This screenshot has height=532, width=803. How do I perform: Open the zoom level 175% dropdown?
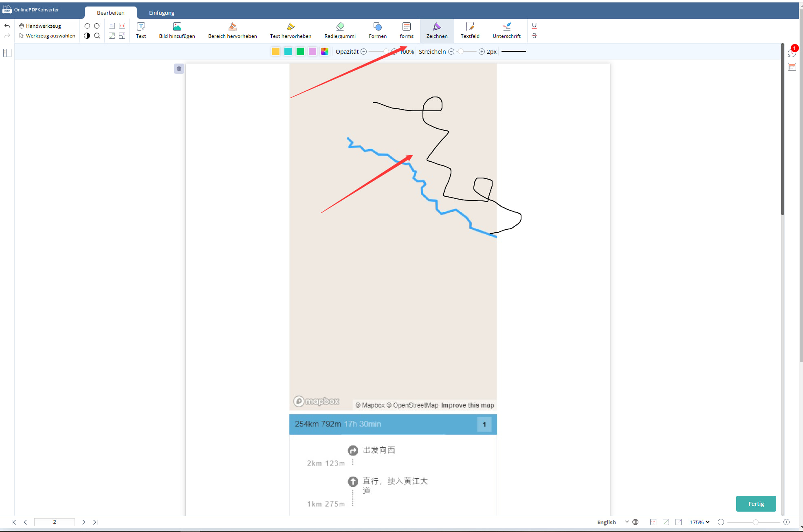[x=708, y=522]
